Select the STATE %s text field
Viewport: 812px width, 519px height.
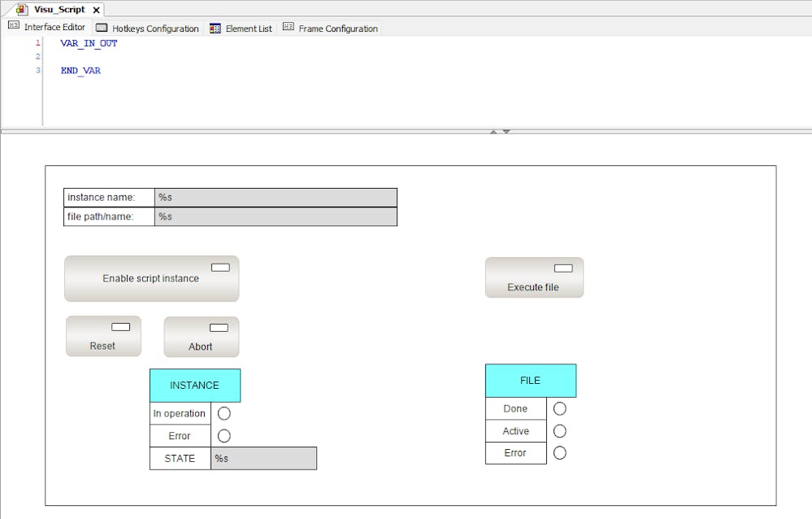[263, 458]
